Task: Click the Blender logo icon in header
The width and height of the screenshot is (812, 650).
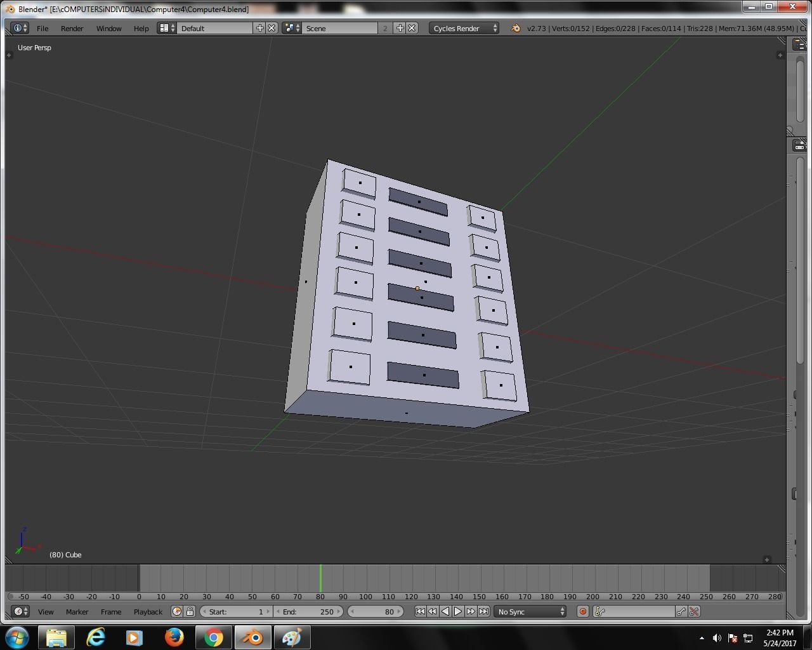Action: [x=515, y=28]
